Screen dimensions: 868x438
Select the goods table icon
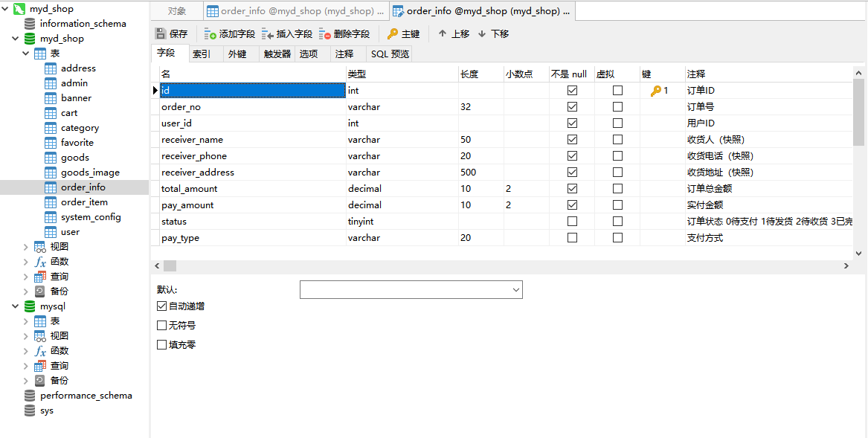(51, 158)
